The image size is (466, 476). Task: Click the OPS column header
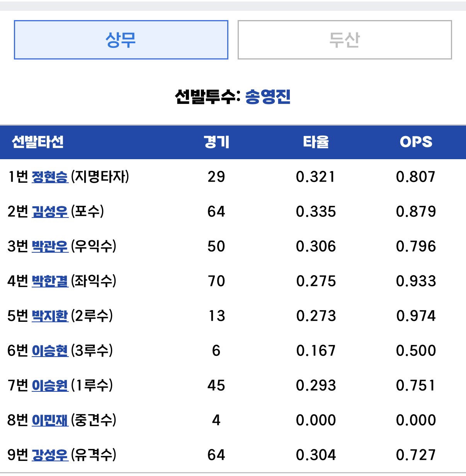click(x=416, y=142)
